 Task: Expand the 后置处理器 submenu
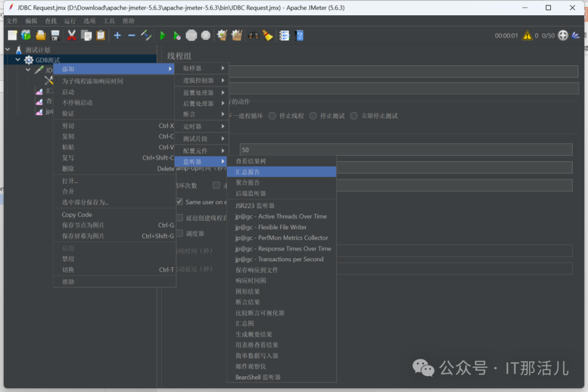201,103
